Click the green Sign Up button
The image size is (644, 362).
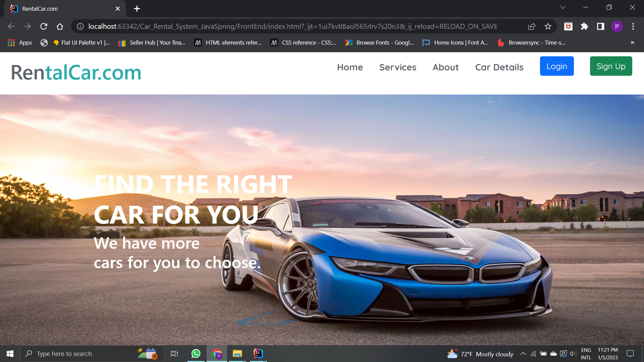pyautogui.click(x=611, y=66)
